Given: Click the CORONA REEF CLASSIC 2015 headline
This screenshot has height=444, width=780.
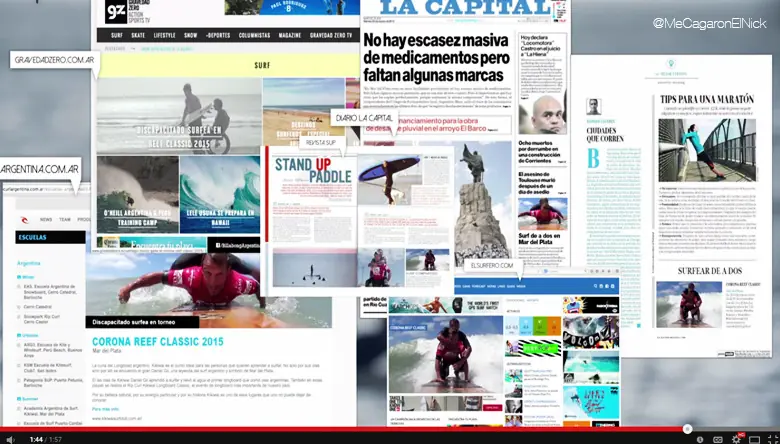Looking at the screenshot, I should pyautogui.click(x=158, y=342).
